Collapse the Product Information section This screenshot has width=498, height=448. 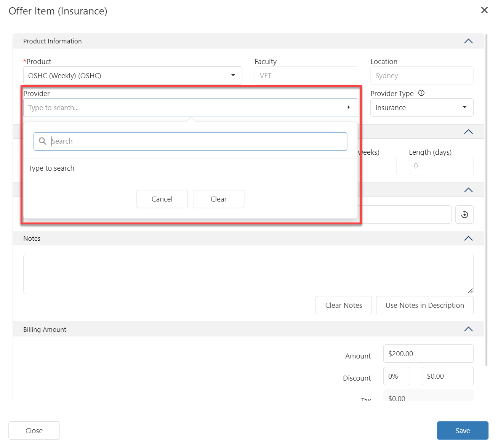pos(468,41)
